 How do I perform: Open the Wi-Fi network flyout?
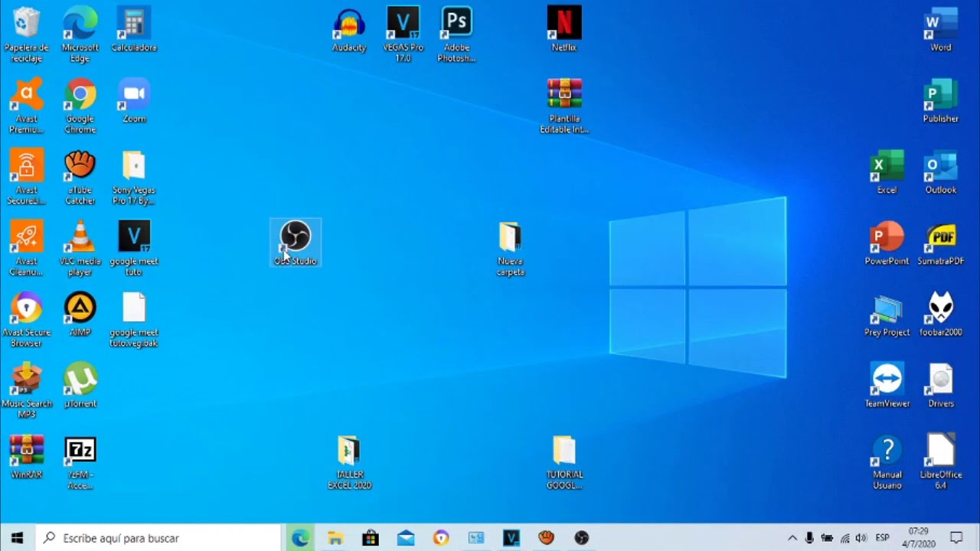tap(844, 538)
